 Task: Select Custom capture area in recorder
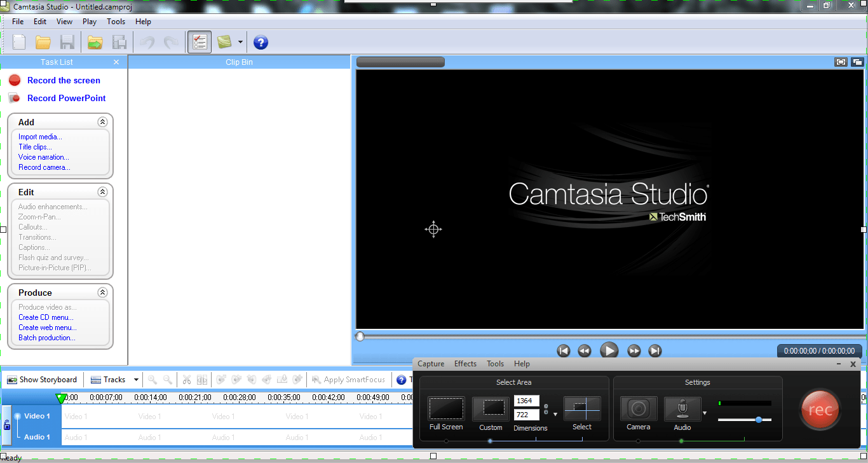[491, 409]
